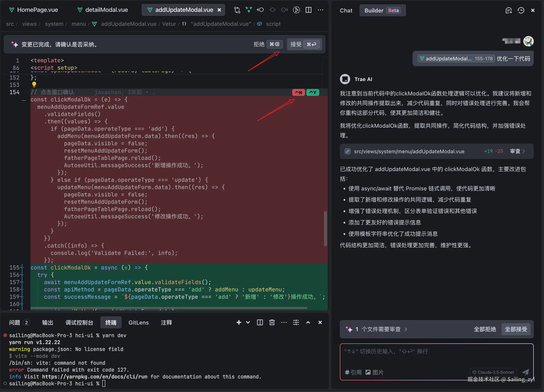This screenshot has width=544, height=392.
Task: Reject this hunk with ^N badge
Action: (x=298, y=92)
